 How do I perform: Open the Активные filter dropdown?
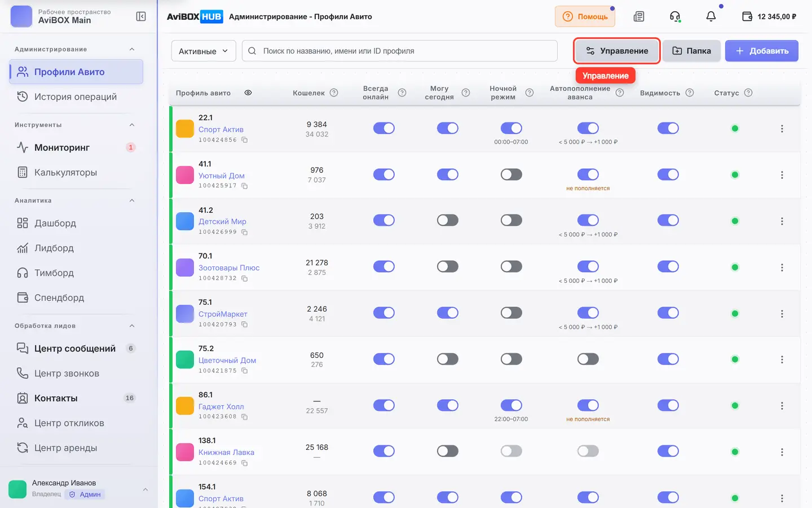coord(204,51)
